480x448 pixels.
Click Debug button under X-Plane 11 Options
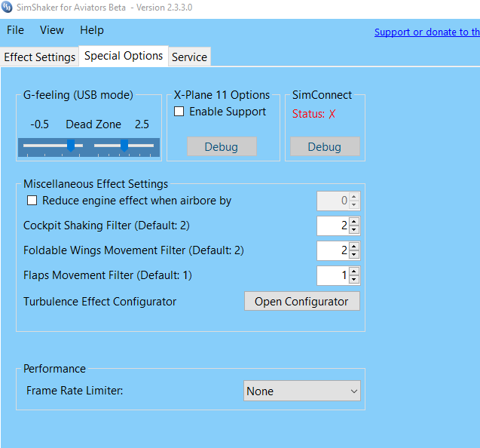(x=222, y=147)
